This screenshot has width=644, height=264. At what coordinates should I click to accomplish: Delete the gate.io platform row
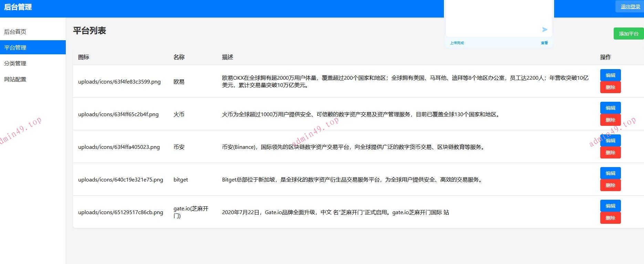[610, 218]
